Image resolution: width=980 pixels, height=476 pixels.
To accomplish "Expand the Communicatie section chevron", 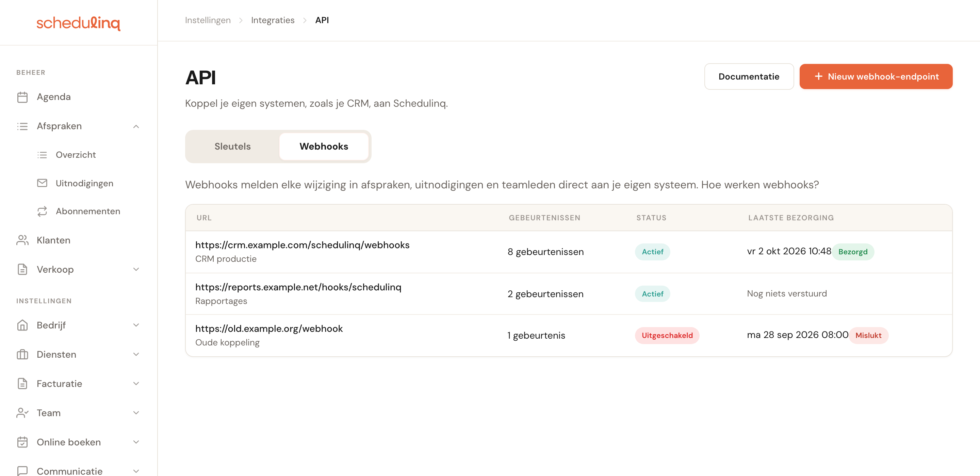I will (x=136, y=471).
